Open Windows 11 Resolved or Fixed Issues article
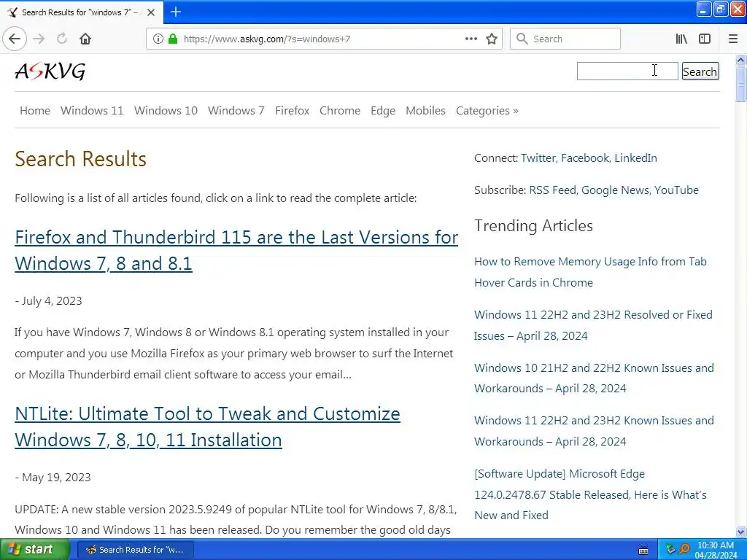The width and height of the screenshot is (747, 560). click(593, 325)
